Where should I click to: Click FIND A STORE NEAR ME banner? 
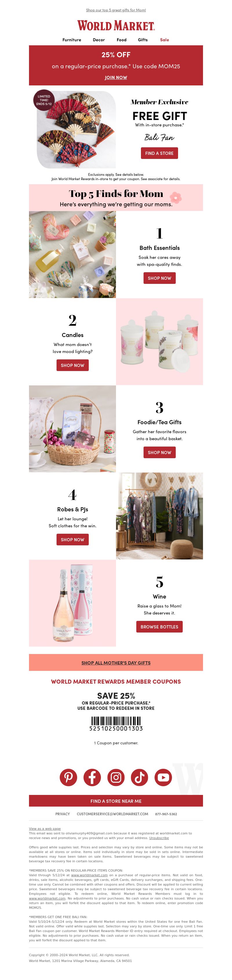point(116,801)
